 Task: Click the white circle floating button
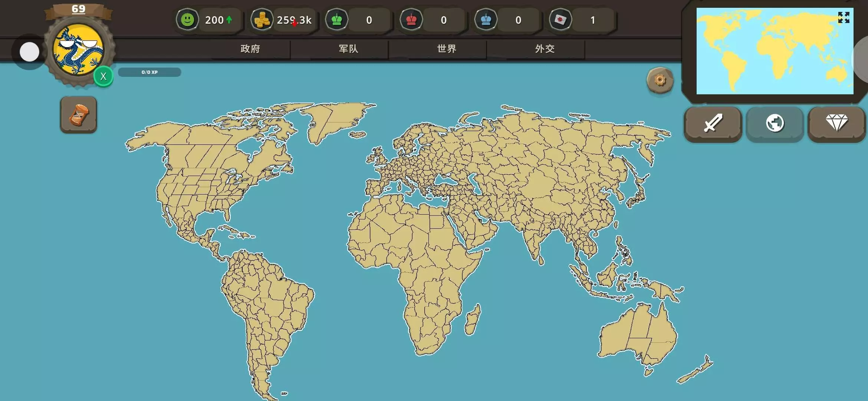coord(29,52)
